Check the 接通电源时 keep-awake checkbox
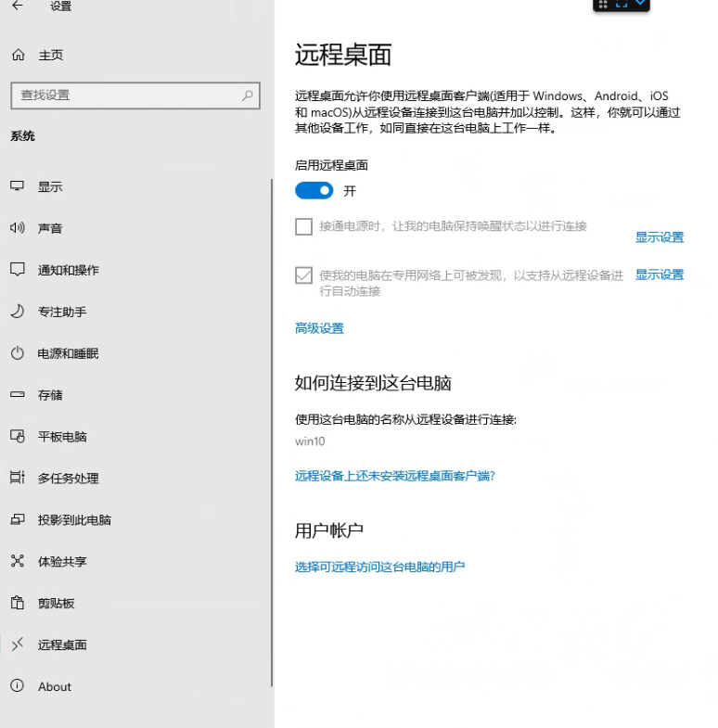718x728 pixels. tap(303, 227)
